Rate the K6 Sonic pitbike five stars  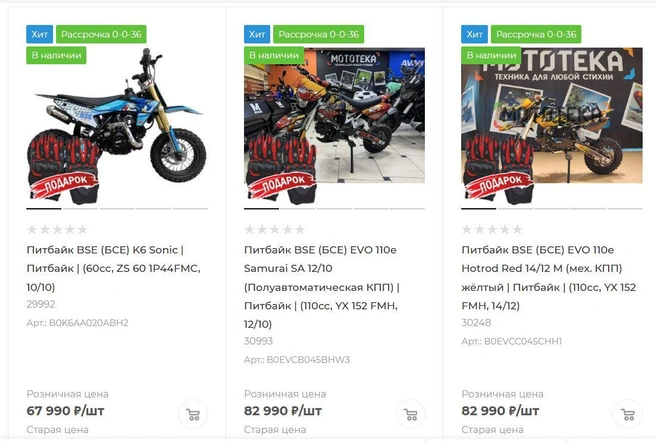pyautogui.click(x=82, y=229)
